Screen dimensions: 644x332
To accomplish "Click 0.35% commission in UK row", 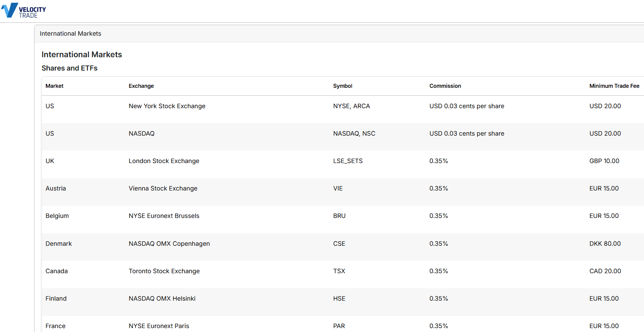I will [439, 161].
